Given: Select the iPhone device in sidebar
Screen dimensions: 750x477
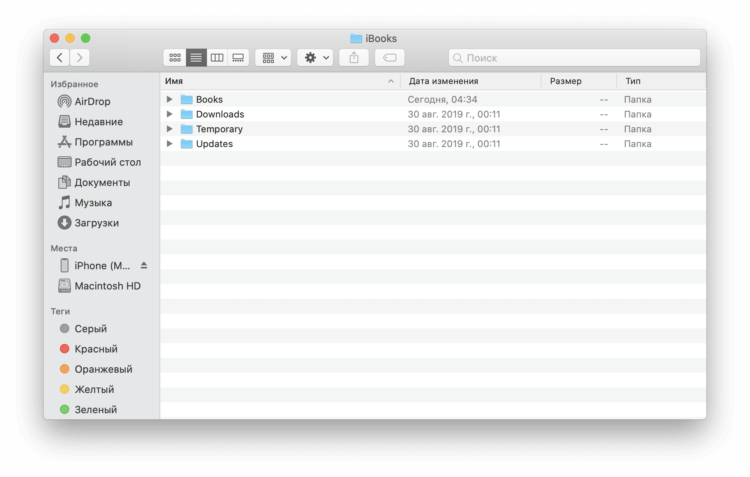Looking at the screenshot, I should click(x=95, y=266).
